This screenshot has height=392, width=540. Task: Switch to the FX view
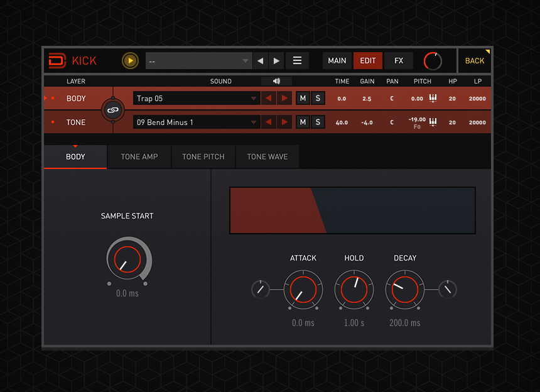(x=399, y=61)
